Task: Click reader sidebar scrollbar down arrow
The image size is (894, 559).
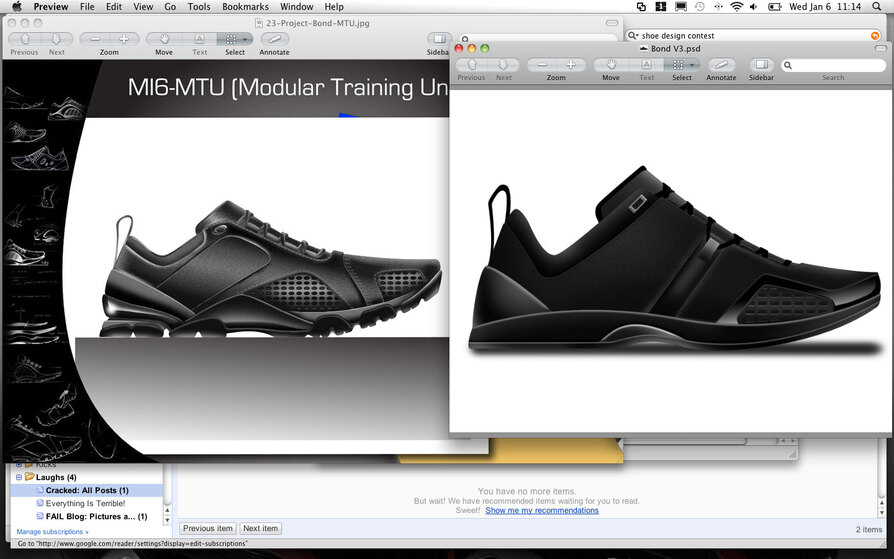Action: point(167,520)
